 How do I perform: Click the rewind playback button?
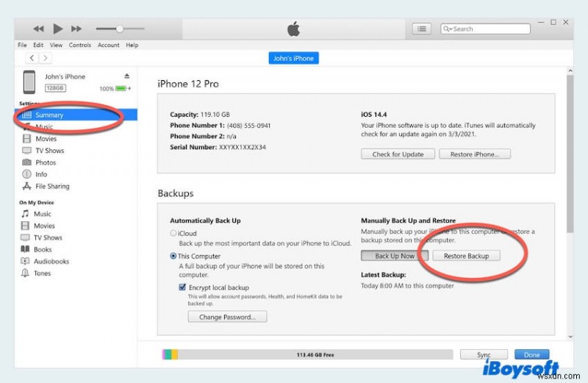(x=38, y=29)
